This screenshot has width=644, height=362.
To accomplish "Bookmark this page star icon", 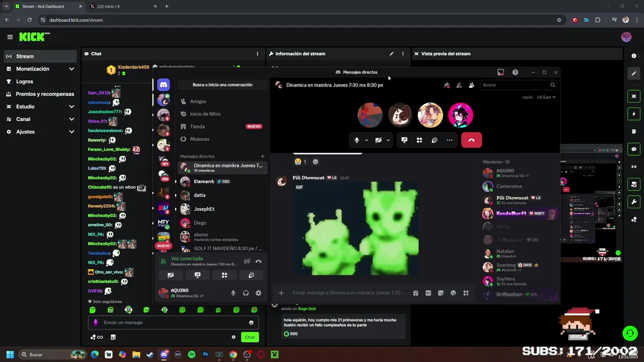I will click(x=559, y=20).
